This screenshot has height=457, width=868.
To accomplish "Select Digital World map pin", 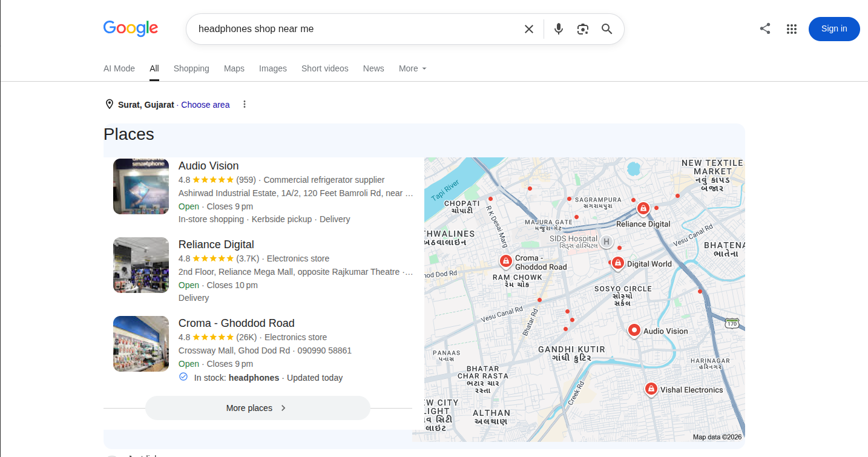I will (618, 263).
